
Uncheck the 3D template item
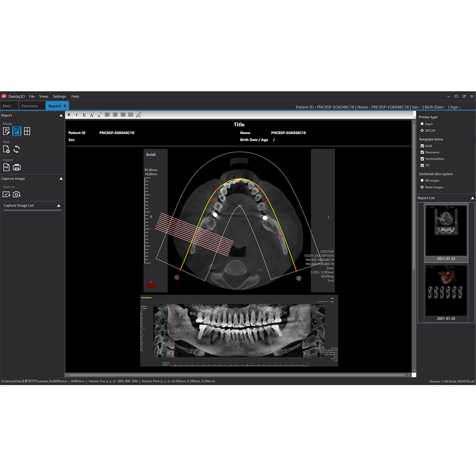click(x=422, y=165)
